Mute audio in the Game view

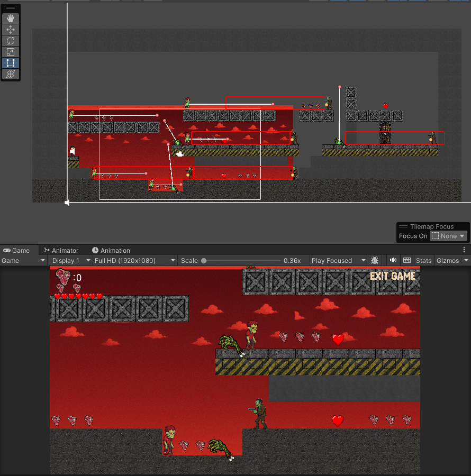pyautogui.click(x=393, y=260)
